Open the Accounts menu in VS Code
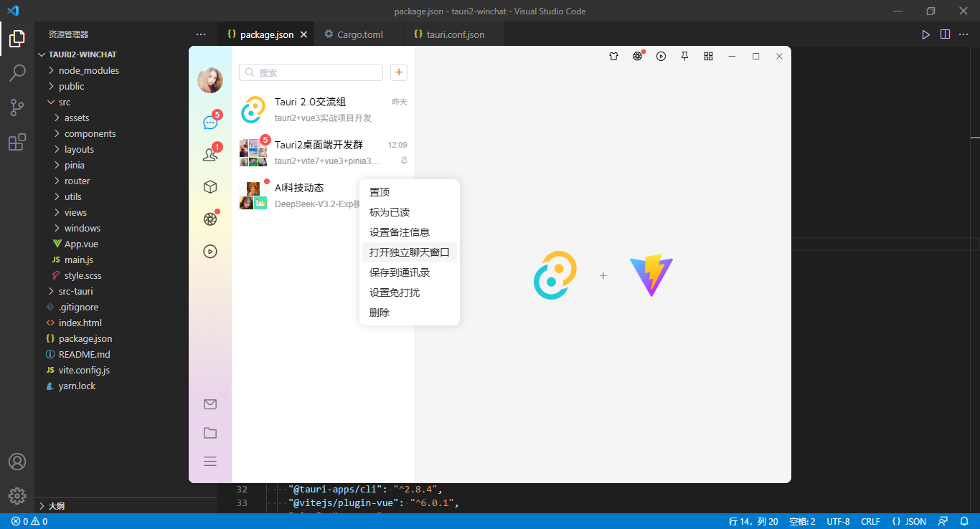Screen dimensions: 980x529 (17, 462)
